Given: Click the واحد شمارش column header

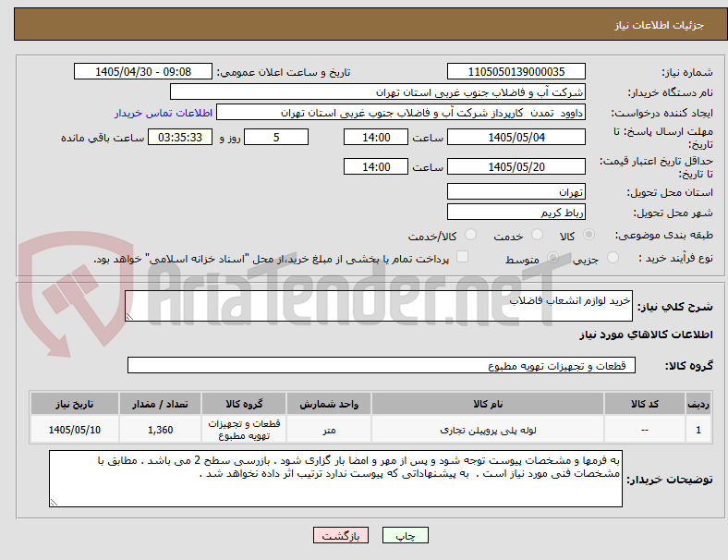Looking at the screenshot, I should click(x=329, y=404).
